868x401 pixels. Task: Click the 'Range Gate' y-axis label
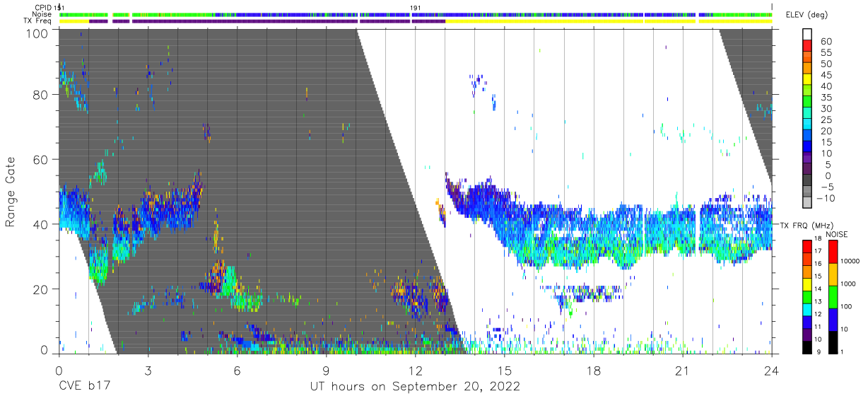pos(11,192)
